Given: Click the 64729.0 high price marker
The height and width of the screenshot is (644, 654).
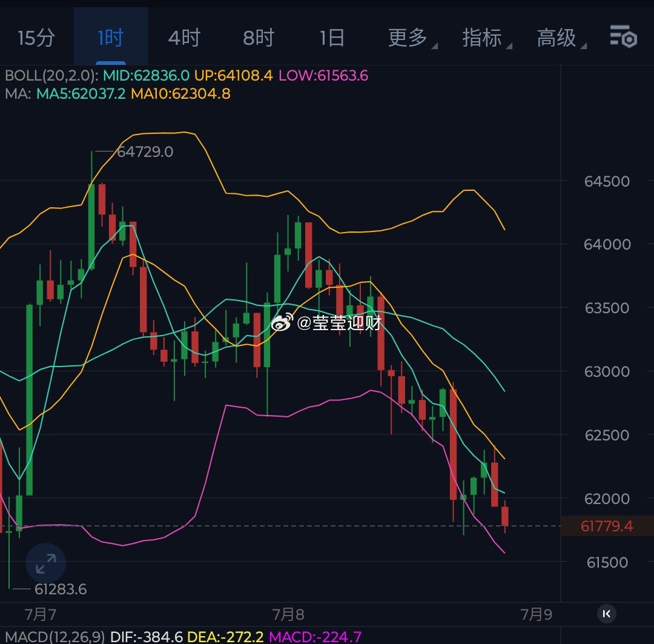Looking at the screenshot, I should (x=145, y=151).
